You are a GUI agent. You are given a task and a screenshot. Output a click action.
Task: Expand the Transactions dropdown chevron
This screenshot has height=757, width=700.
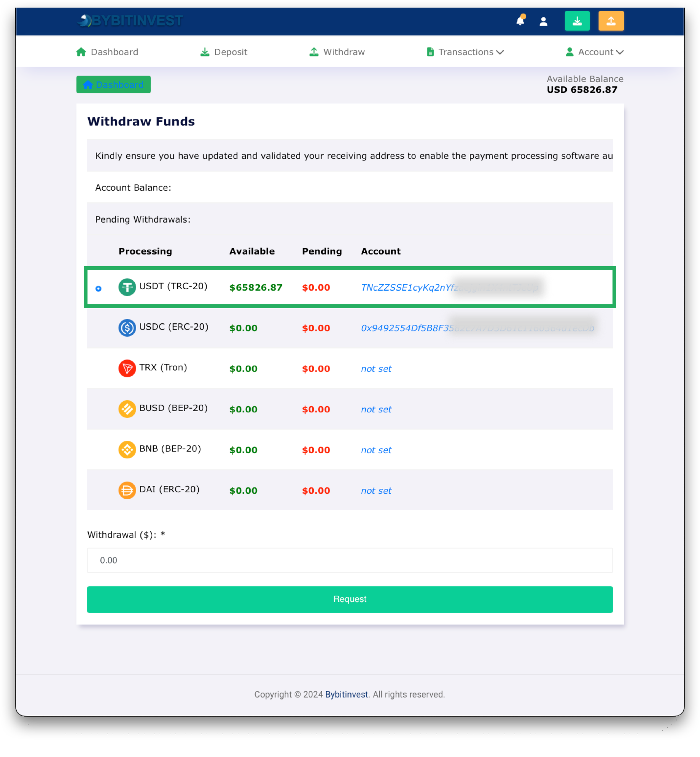(500, 52)
